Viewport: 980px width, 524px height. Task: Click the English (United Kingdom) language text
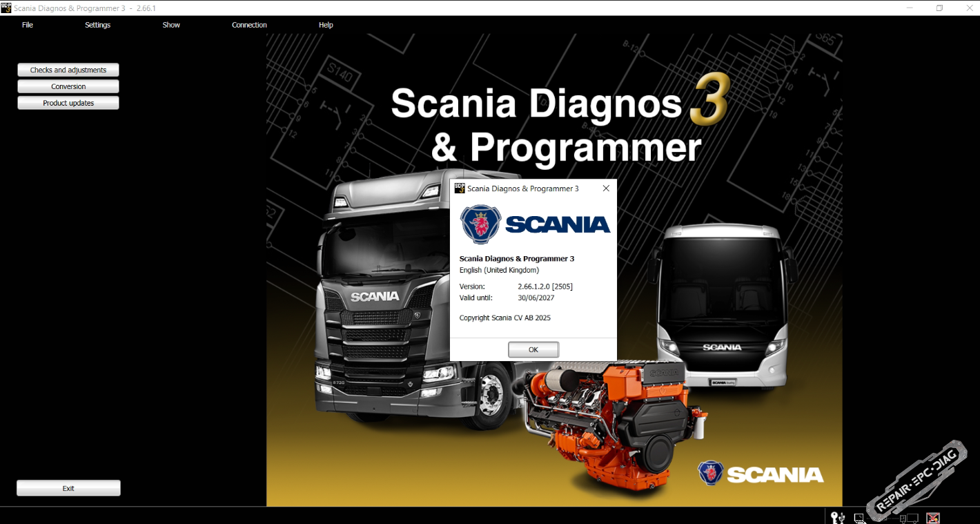coord(499,270)
